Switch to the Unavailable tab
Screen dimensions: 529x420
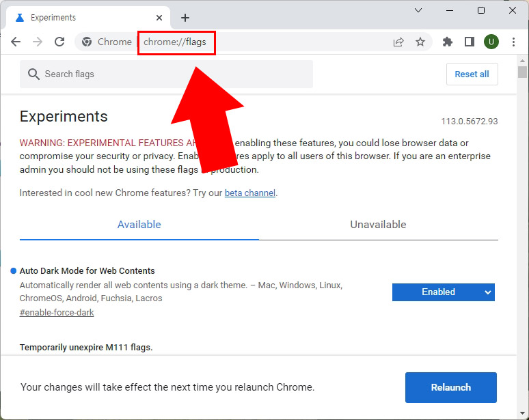pos(378,225)
